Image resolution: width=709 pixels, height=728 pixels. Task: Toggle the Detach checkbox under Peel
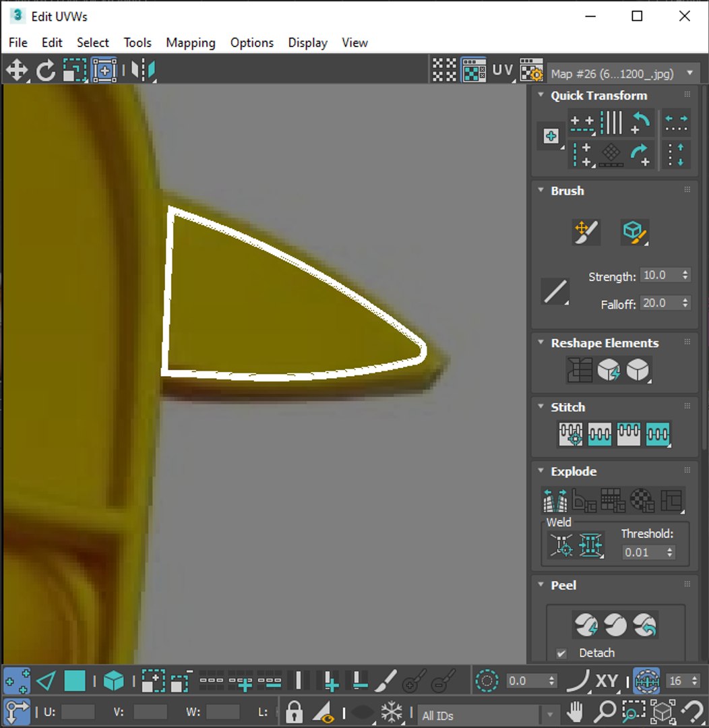(561, 653)
